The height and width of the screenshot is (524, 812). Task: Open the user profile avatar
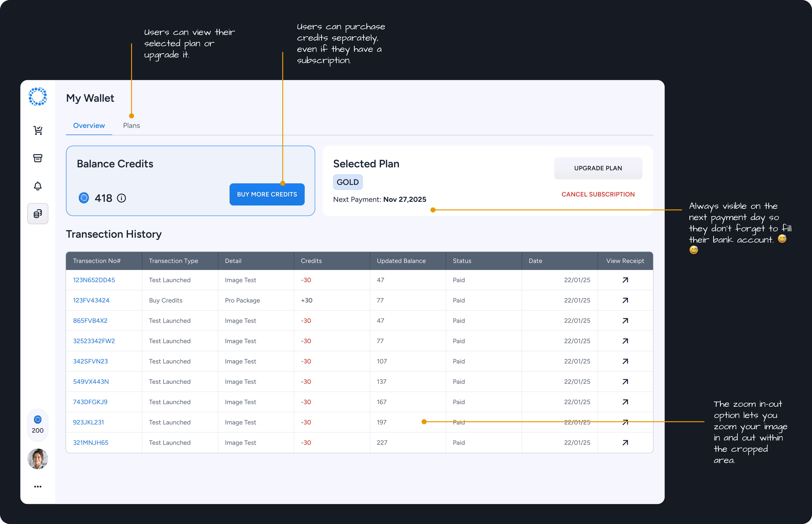pyautogui.click(x=38, y=459)
